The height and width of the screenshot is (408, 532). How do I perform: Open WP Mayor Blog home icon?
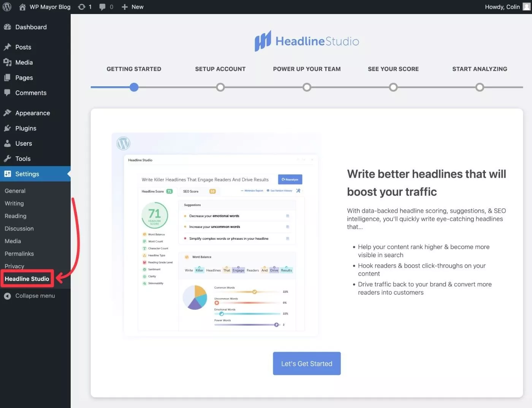tap(22, 7)
